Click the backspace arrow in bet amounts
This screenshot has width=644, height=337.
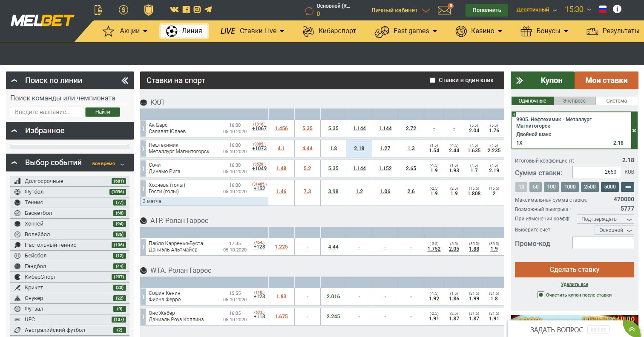[x=627, y=187]
